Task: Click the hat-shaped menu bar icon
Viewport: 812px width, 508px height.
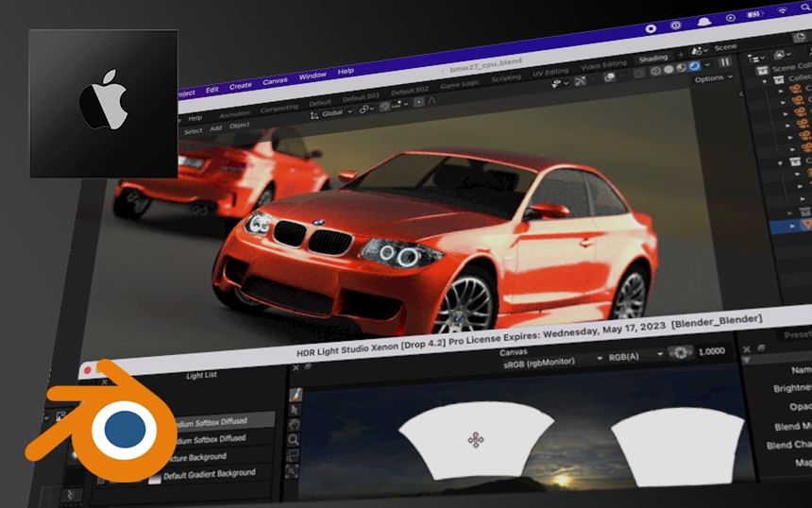Action: pos(703,21)
